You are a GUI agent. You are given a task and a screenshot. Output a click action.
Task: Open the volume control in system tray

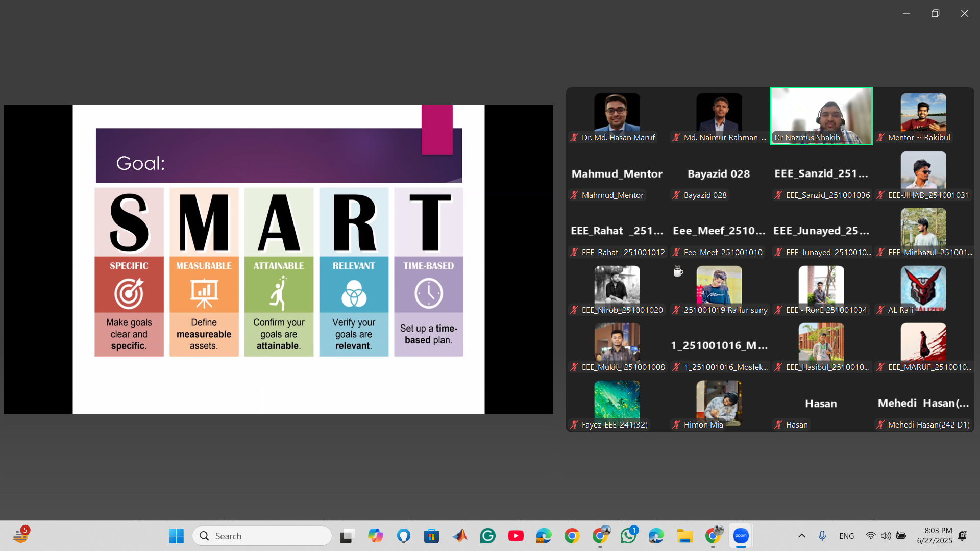coord(886,536)
